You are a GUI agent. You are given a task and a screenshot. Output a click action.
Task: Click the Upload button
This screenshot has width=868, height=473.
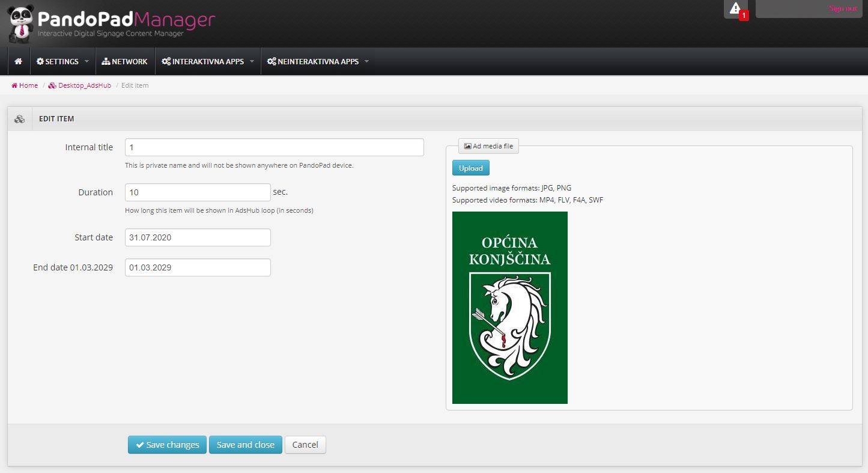point(471,168)
